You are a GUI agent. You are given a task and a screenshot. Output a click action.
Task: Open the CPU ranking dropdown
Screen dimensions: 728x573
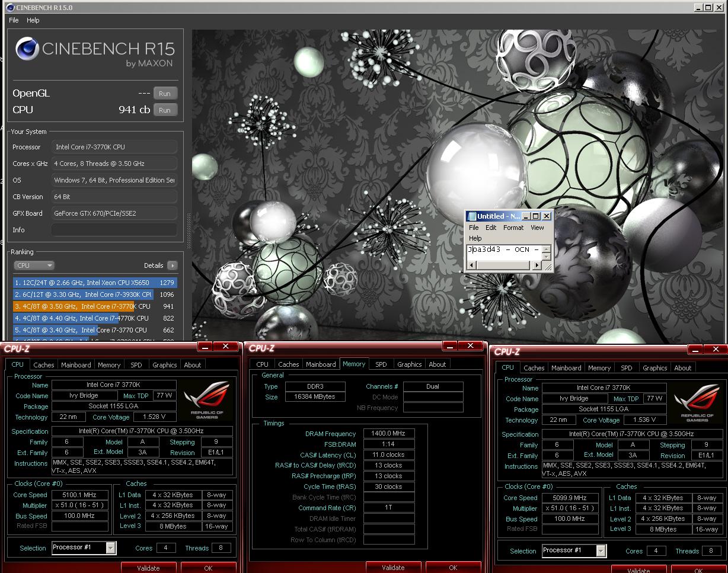point(34,265)
